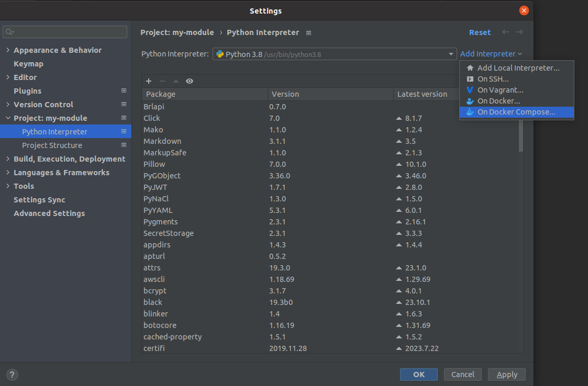This screenshot has height=386, width=588.
Task: Open Project Structure settings page
Action: pos(52,145)
